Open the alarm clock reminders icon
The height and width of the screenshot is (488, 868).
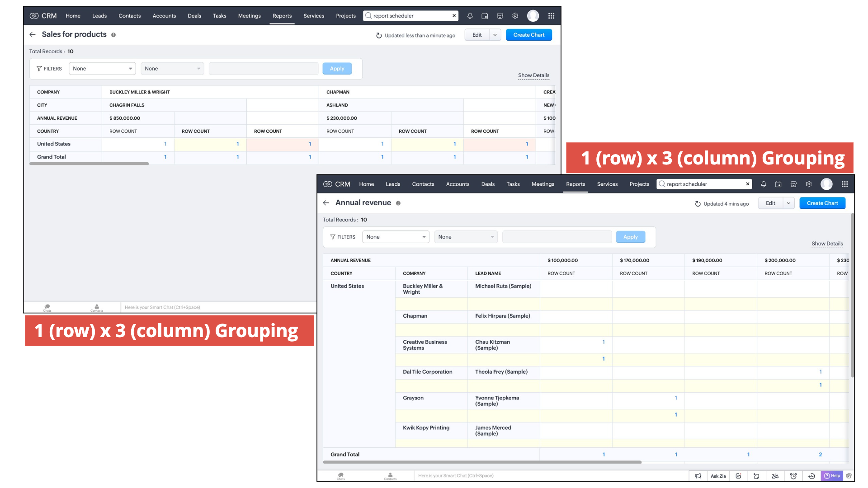pyautogui.click(x=793, y=476)
